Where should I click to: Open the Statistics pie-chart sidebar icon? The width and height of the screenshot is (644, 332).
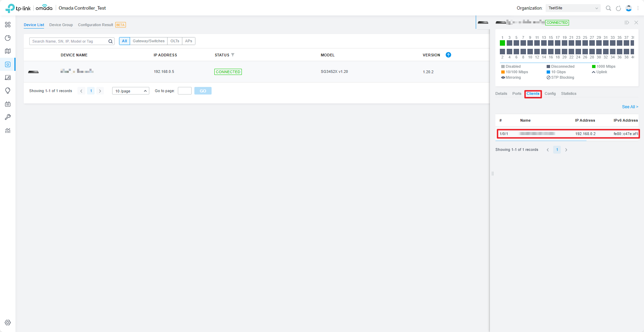[x=8, y=38]
